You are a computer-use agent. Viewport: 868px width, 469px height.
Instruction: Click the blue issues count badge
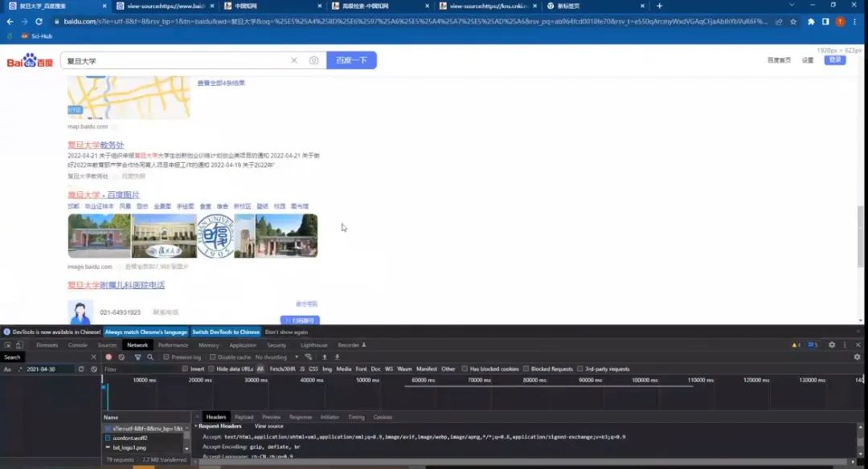[813, 345]
